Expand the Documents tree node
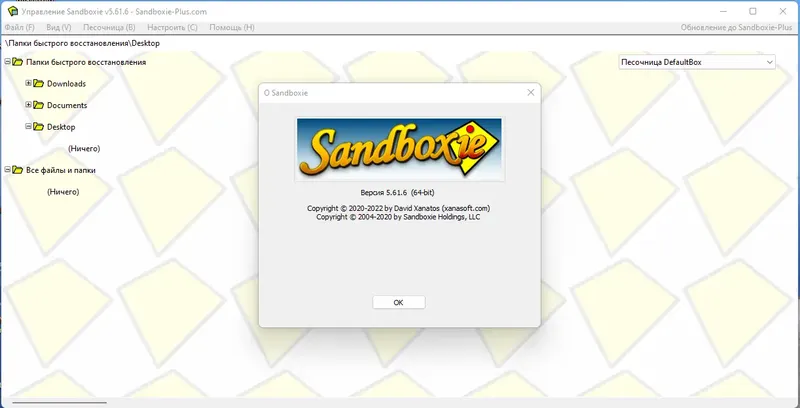 click(29, 105)
